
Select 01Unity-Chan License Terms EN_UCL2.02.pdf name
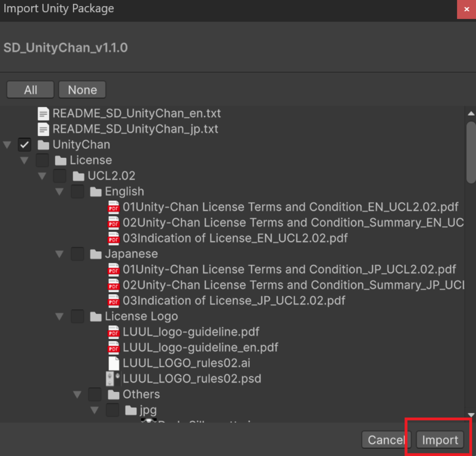coord(291,207)
